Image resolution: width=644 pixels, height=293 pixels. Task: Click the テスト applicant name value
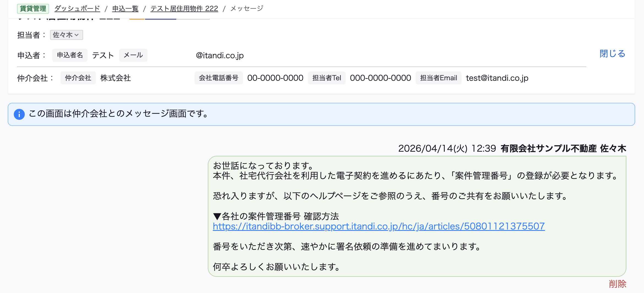(103, 55)
